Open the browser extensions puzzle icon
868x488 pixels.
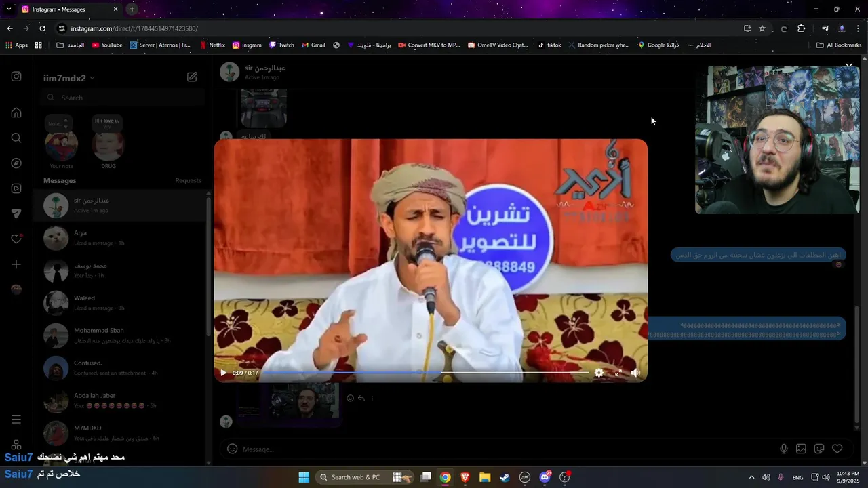[x=801, y=28]
